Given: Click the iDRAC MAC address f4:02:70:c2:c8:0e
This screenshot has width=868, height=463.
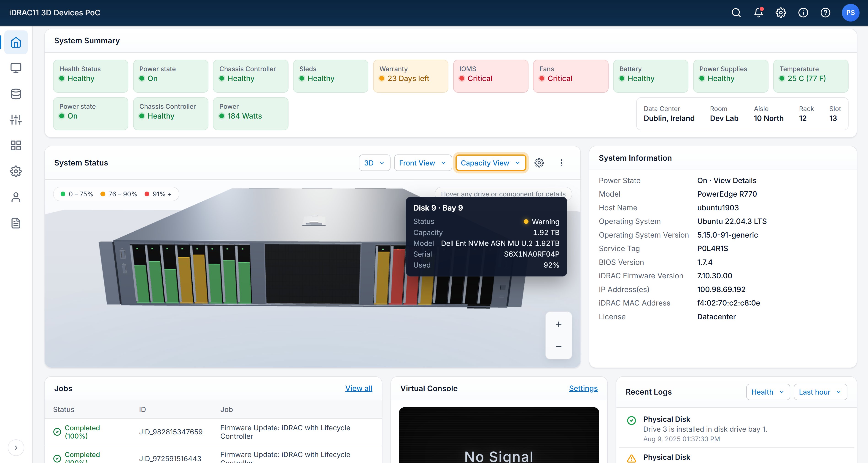Looking at the screenshot, I should point(728,303).
